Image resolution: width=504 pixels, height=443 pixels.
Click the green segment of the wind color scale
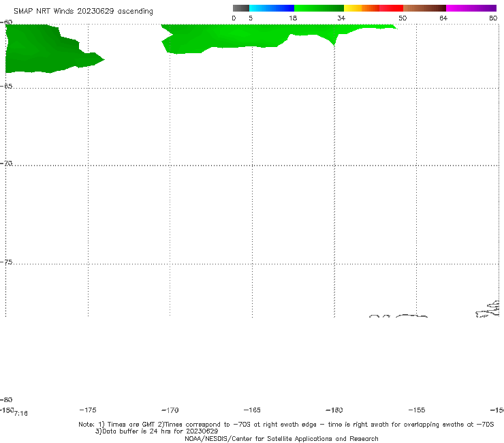tap(319, 8)
